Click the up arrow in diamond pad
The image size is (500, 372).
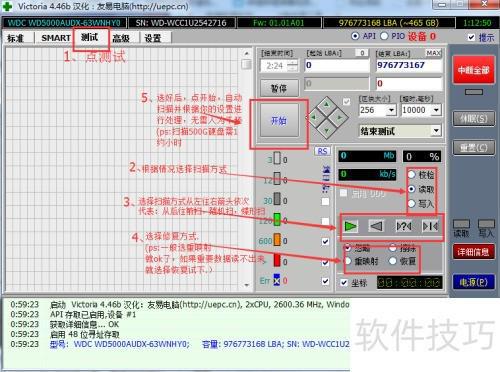tap(327, 105)
